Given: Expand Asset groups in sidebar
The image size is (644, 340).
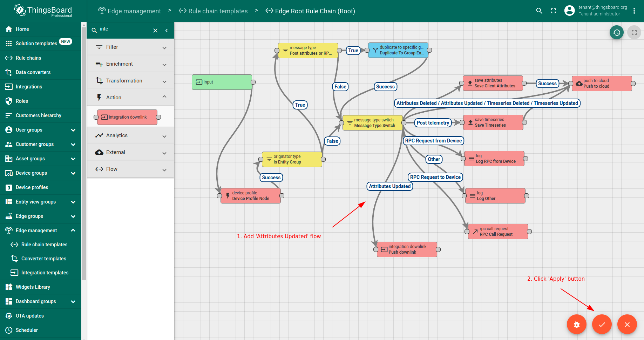Looking at the screenshot, I should [x=73, y=159].
